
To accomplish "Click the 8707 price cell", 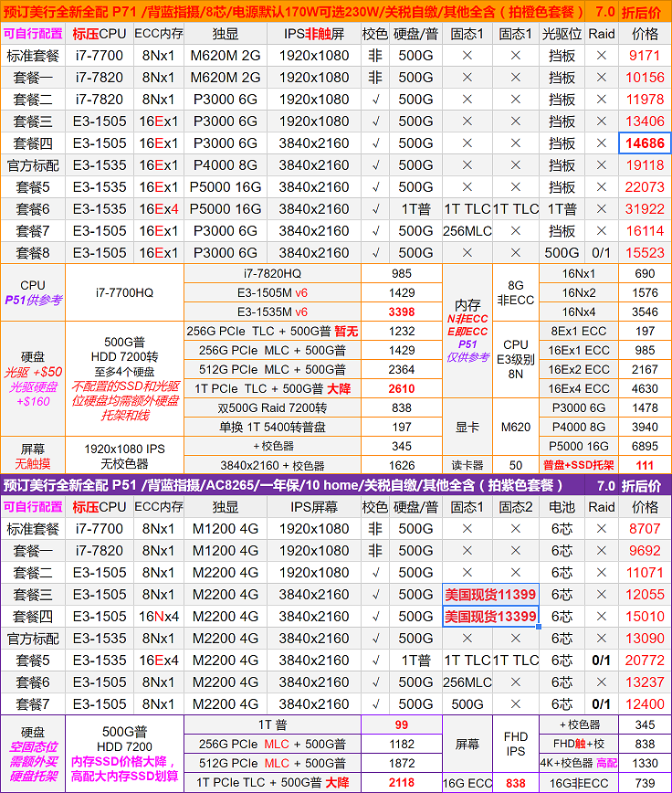I will [645, 529].
